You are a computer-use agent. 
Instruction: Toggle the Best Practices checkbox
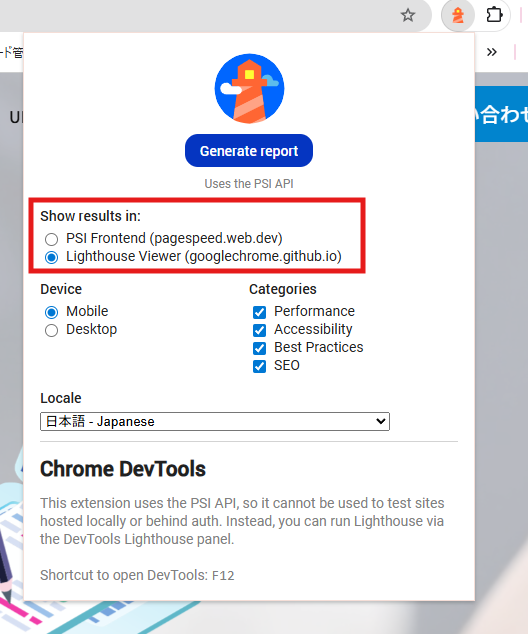coord(260,348)
